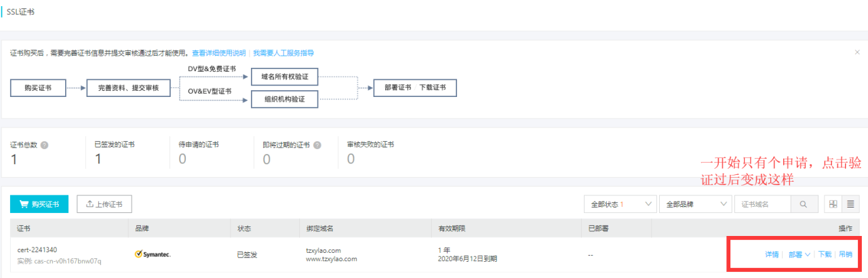Close the certificate guide banner

[857, 52]
